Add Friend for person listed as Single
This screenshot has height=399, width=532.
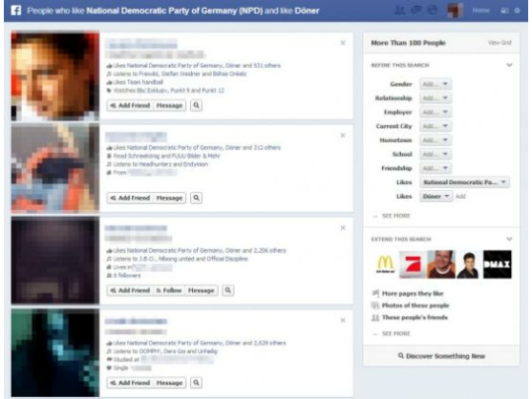pos(130,383)
